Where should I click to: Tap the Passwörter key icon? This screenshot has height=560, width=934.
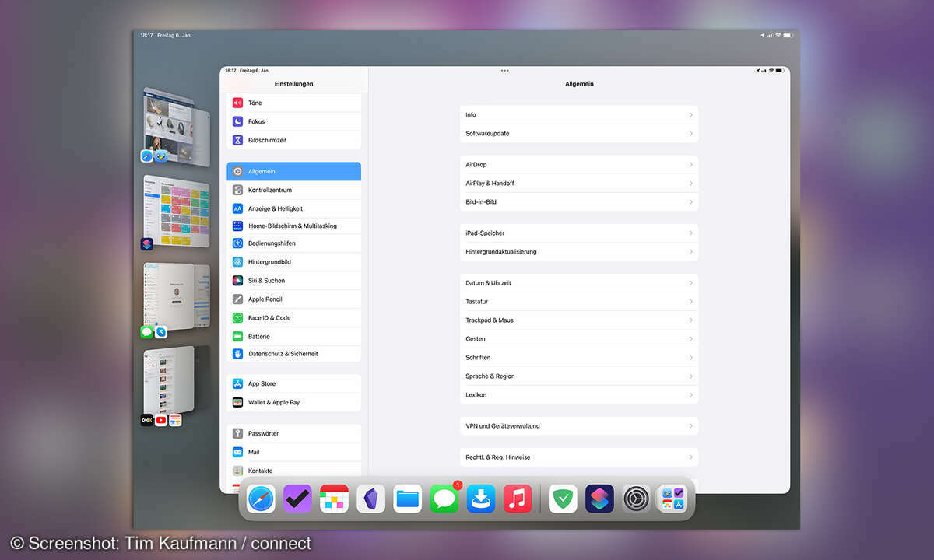tap(237, 433)
